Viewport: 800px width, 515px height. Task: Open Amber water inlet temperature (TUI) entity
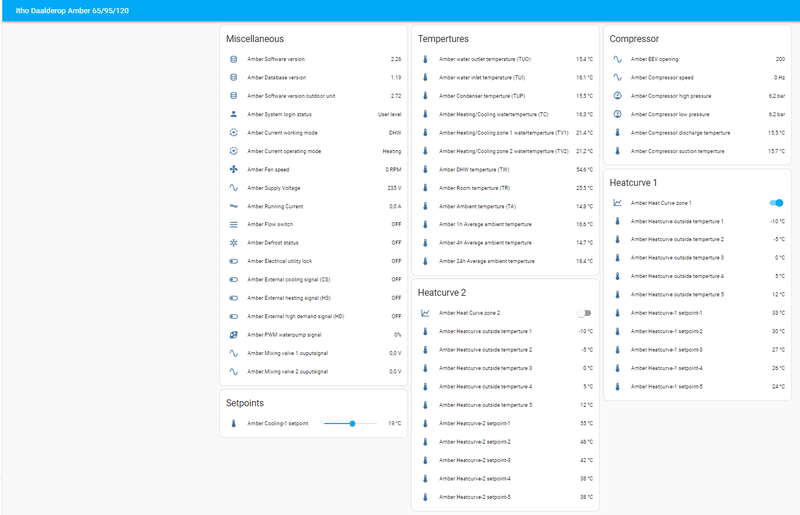pos(506,78)
